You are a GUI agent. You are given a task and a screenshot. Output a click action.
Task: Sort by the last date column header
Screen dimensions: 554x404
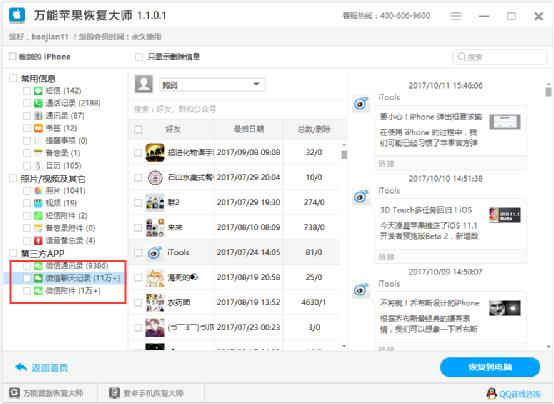249,129
